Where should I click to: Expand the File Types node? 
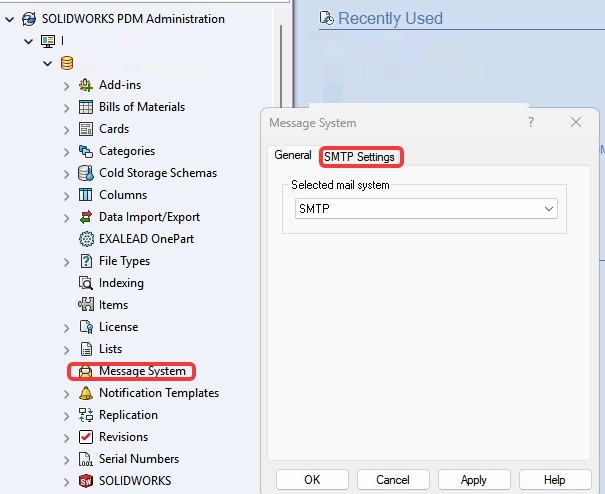coord(67,262)
